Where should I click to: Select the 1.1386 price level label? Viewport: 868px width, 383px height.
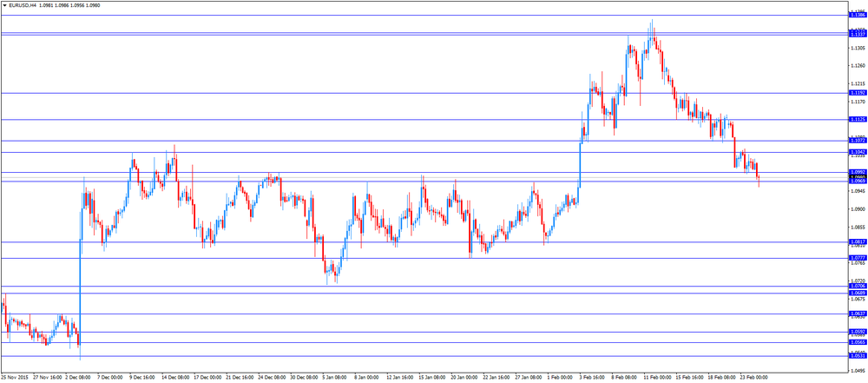858,16
